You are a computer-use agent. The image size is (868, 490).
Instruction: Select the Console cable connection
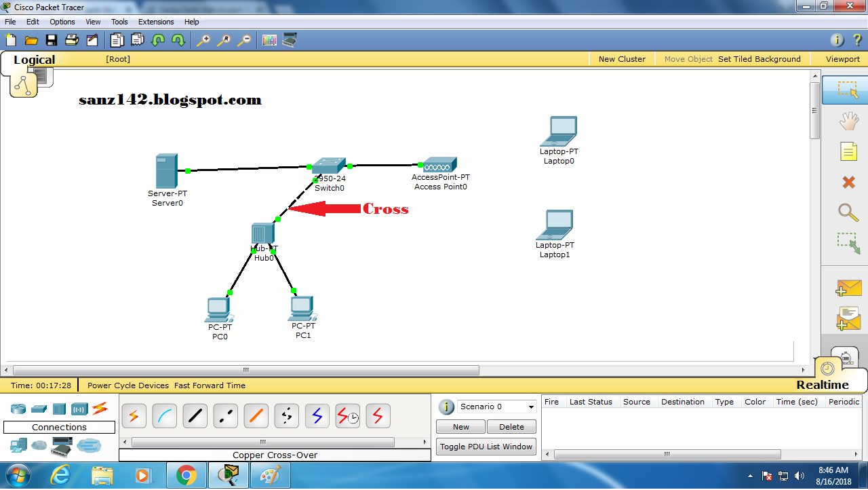coord(164,415)
